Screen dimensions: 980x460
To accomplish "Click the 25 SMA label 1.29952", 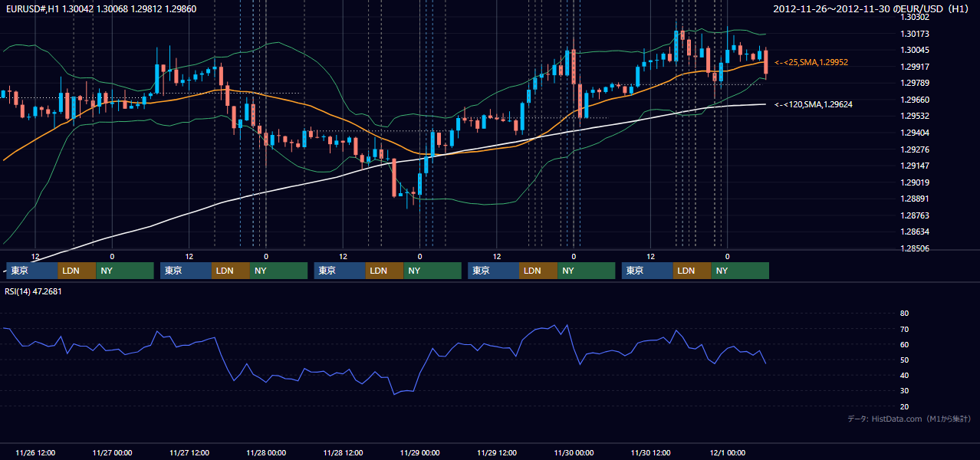I will pyautogui.click(x=811, y=62).
